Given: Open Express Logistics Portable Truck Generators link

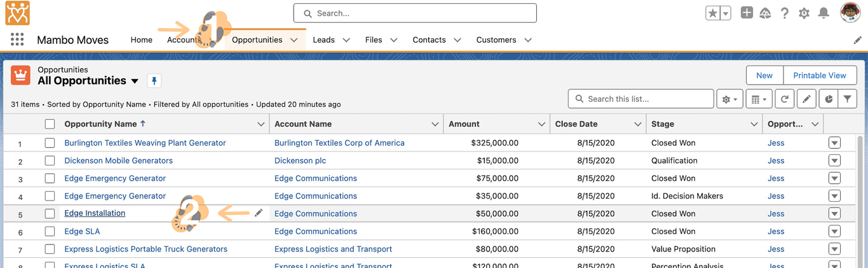Looking at the screenshot, I should [146, 249].
